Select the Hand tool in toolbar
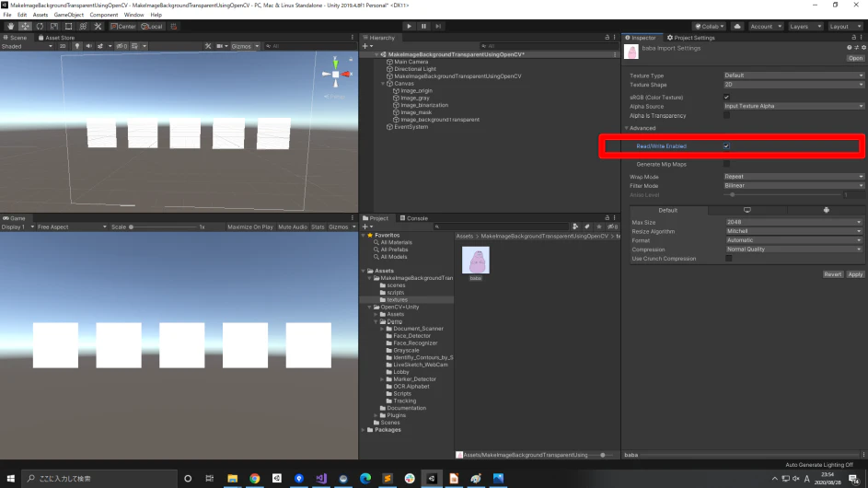The width and height of the screenshot is (868, 488). click(x=10, y=26)
